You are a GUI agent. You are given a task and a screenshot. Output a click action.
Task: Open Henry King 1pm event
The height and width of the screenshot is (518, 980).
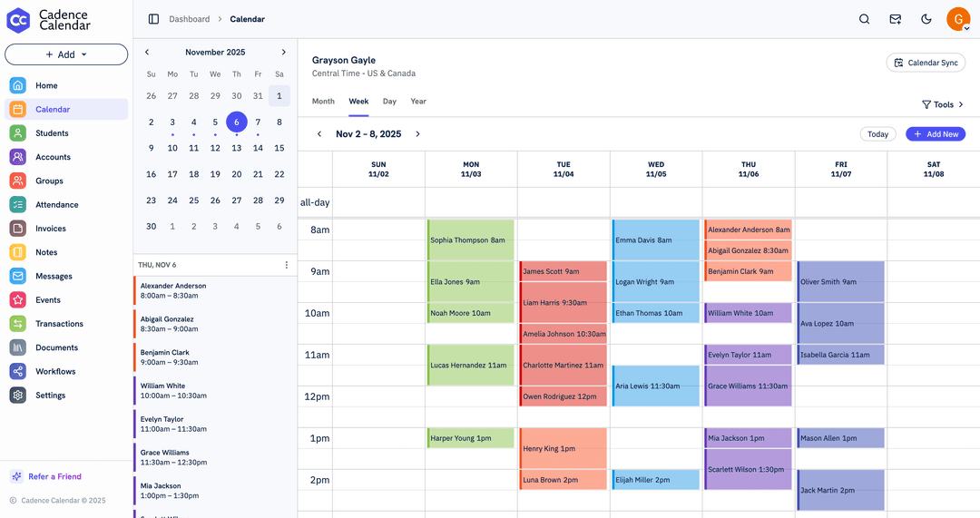tap(563, 449)
